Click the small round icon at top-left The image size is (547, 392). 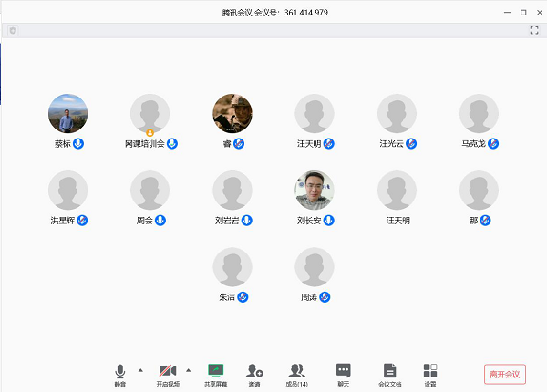[13, 31]
